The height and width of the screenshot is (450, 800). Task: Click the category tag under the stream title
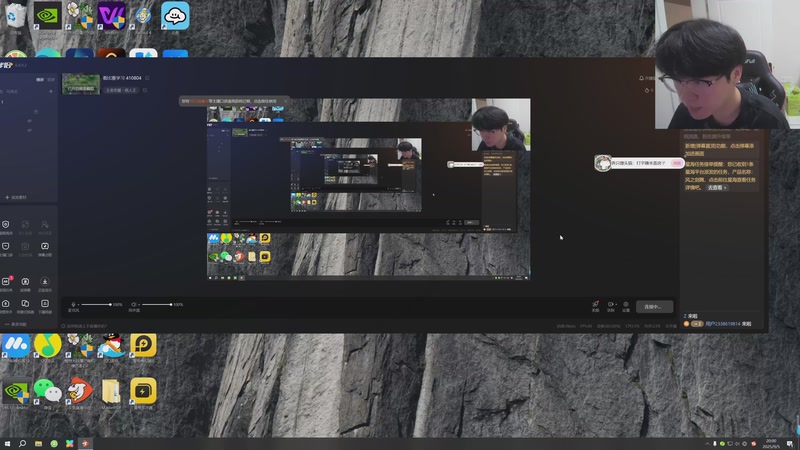121,90
